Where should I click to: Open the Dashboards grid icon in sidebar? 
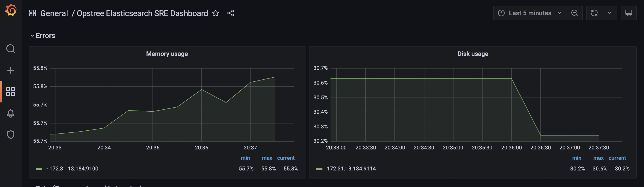coord(11,92)
